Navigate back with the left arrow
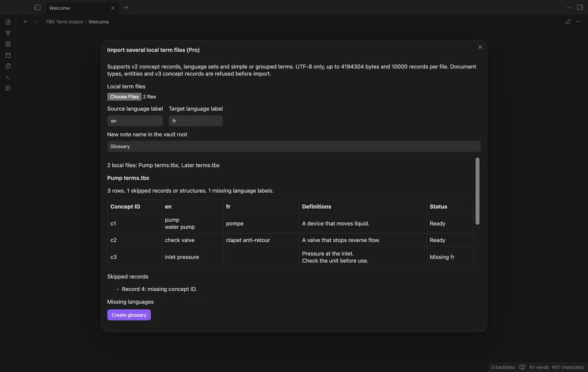 pyautogui.click(x=26, y=22)
